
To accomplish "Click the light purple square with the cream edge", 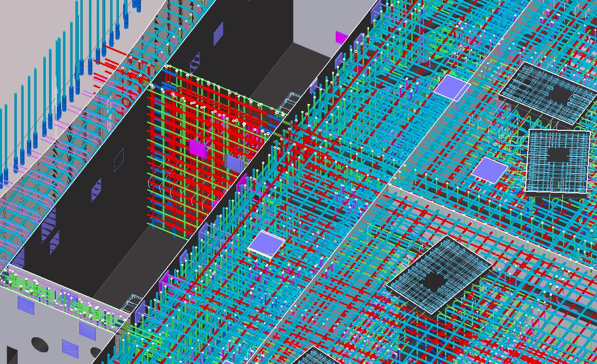I will (x=266, y=244).
